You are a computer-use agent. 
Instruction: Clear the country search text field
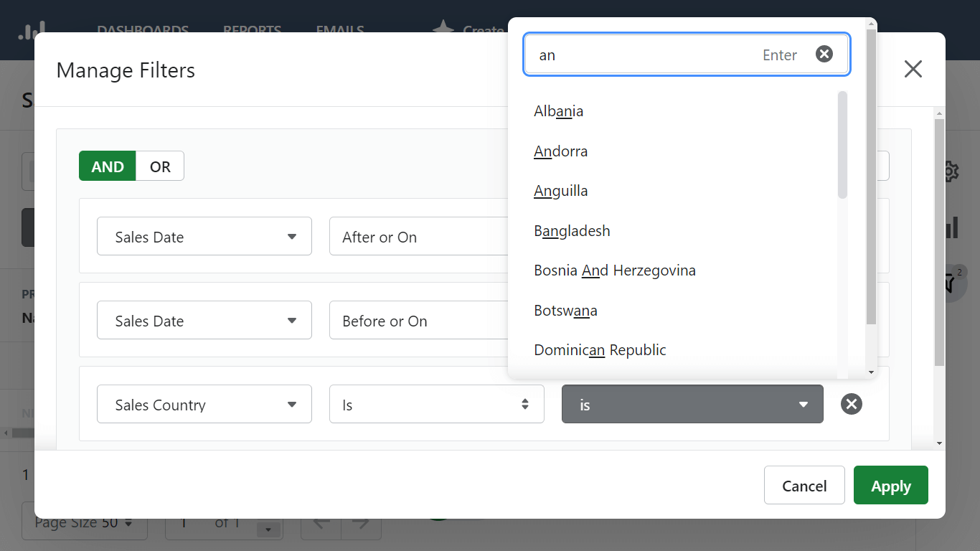824,55
